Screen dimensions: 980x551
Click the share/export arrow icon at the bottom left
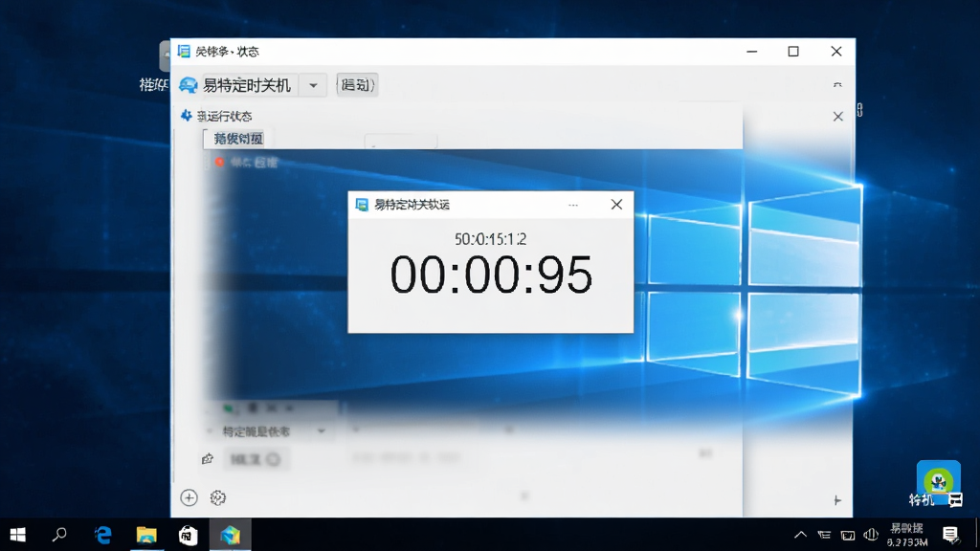point(208,459)
